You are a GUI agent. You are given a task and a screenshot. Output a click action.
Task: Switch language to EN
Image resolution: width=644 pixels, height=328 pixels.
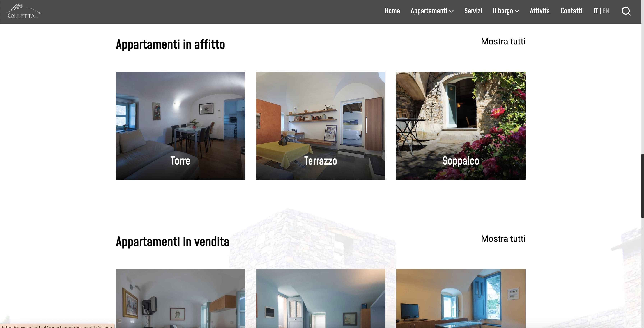click(x=606, y=11)
